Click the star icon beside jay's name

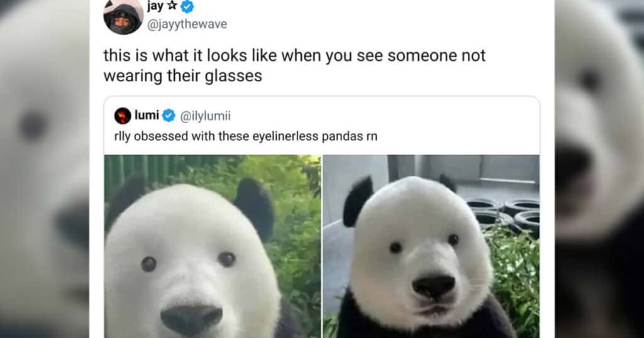click(172, 6)
